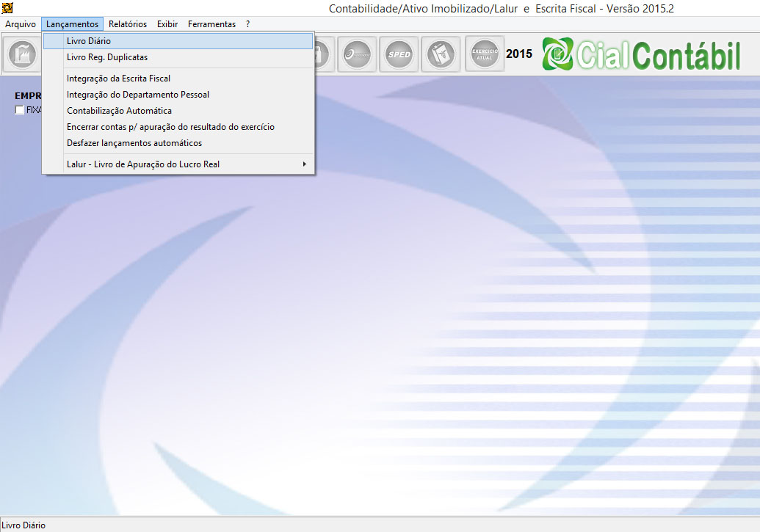The width and height of the screenshot is (760, 532).
Task: Click the app icon in the title bar
Action: click(8, 8)
